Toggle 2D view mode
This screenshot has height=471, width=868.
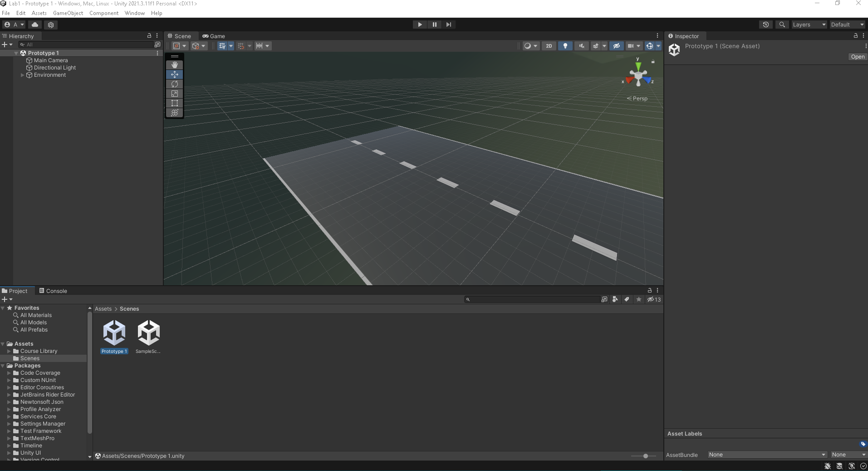click(549, 46)
